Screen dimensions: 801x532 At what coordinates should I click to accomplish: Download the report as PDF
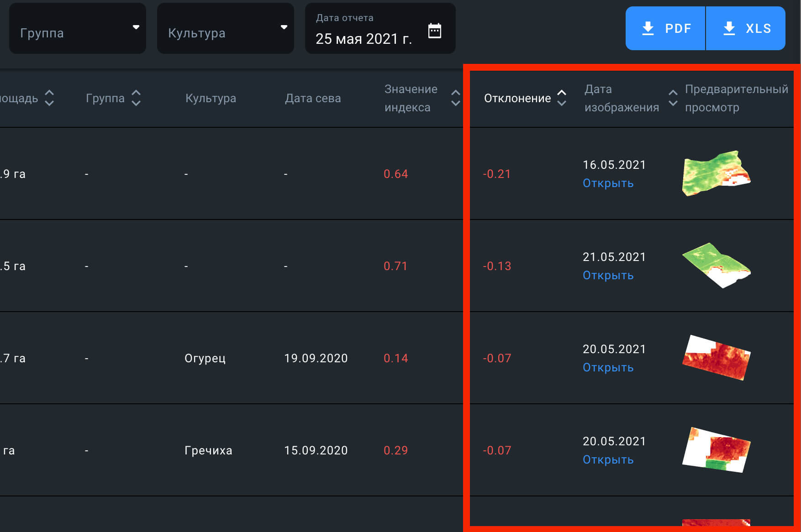[666, 28]
